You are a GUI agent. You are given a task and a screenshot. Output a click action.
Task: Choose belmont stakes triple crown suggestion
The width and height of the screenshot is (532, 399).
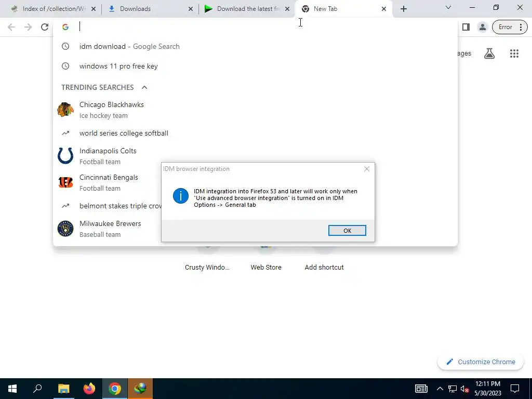(x=107, y=206)
